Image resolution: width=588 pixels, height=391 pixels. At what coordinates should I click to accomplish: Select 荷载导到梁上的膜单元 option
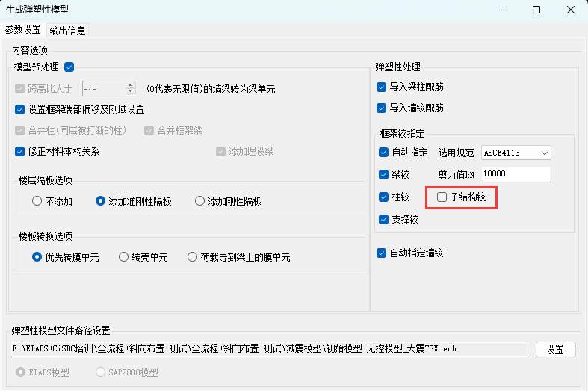tap(193, 257)
